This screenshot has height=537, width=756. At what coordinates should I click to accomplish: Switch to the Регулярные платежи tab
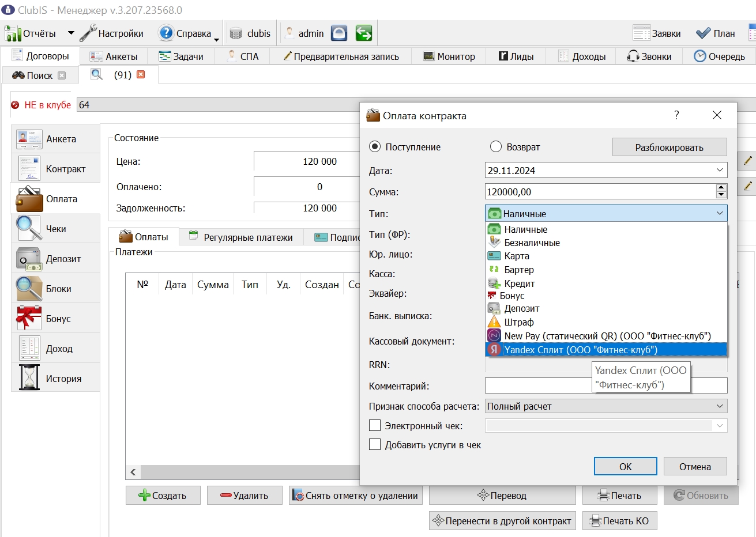[x=241, y=237]
